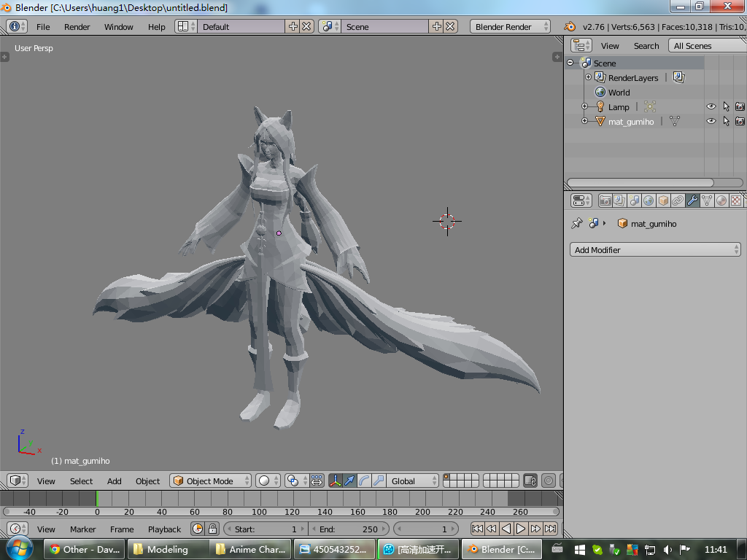Toggle lock camera and layers to scene

pos(530,481)
